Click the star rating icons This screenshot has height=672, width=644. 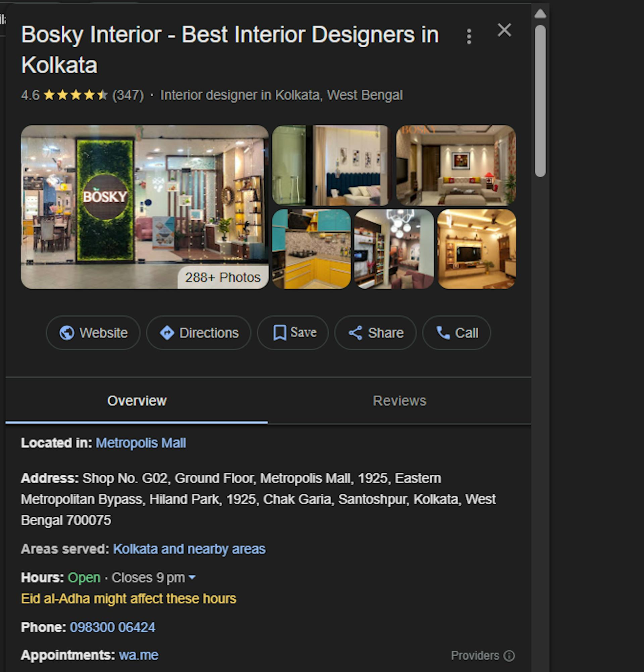(75, 95)
